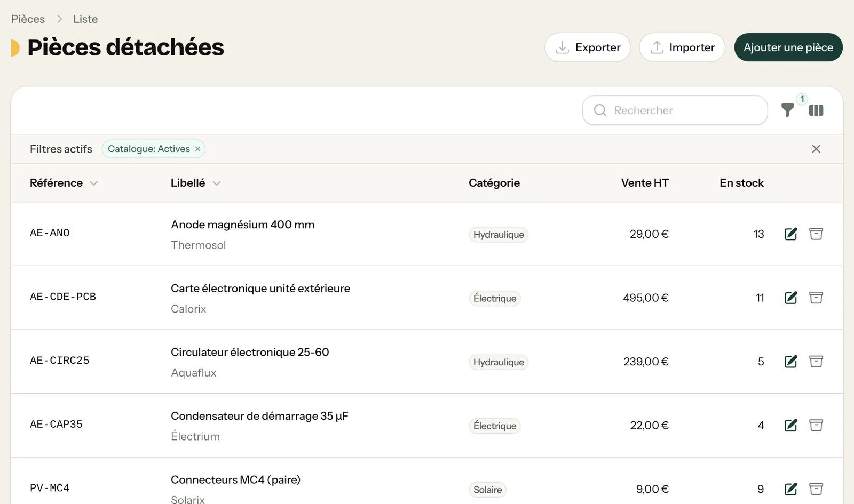Archive the AE-CAP35 part
Screen dimensions: 854x504
coord(816,425)
